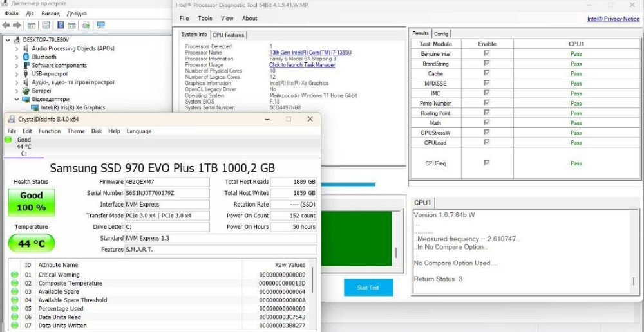This screenshot has width=644, height=332.
Task: Click the green status dot for Critical Warning
Action: click(x=15, y=275)
